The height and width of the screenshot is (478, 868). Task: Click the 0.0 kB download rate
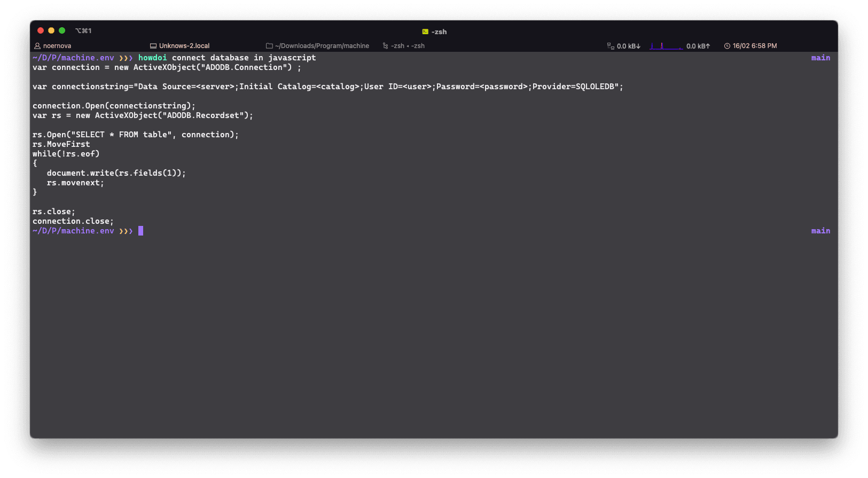(629, 46)
